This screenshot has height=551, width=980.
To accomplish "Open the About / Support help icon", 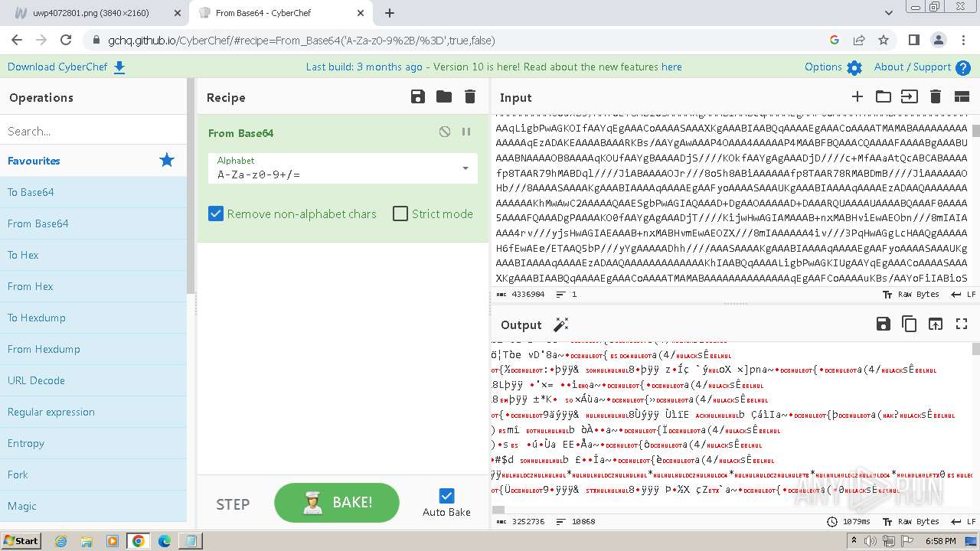I will pyautogui.click(x=963, y=67).
